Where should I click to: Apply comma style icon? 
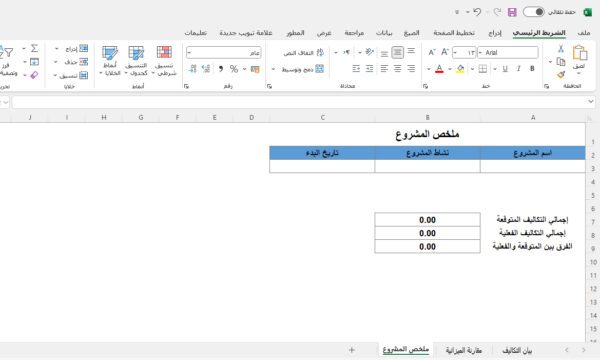tap(221, 69)
